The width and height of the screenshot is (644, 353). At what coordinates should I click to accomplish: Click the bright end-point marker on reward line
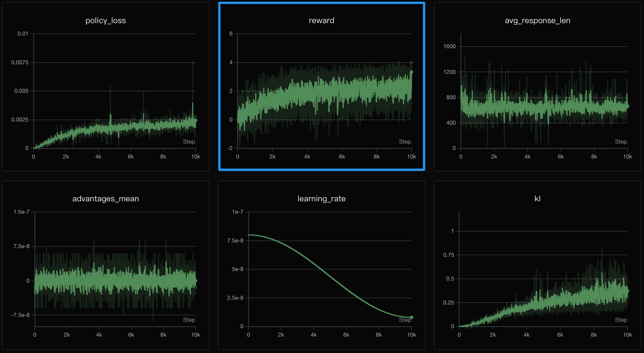[x=411, y=72]
